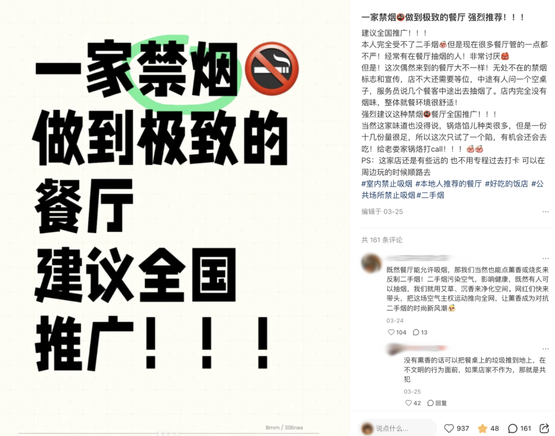This screenshot has height=436, width=555.
Task: Reply to the second comment via 回复
Action: (x=437, y=403)
